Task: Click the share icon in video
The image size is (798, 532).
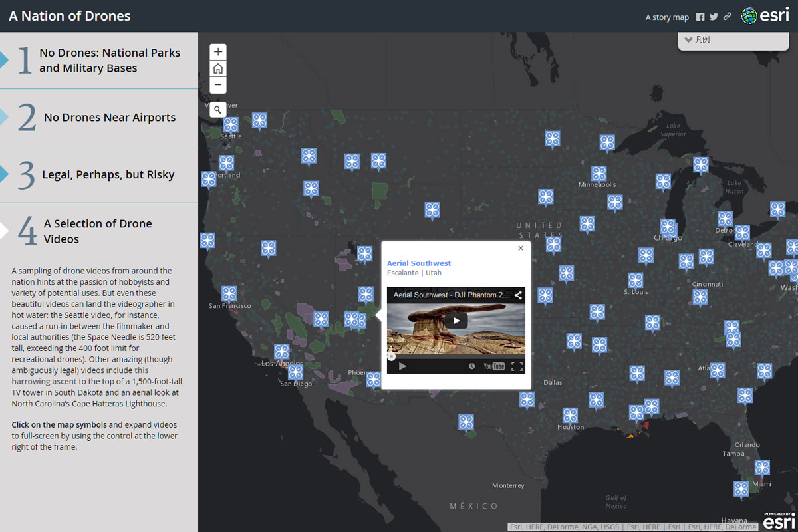Action: pyautogui.click(x=518, y=295)
